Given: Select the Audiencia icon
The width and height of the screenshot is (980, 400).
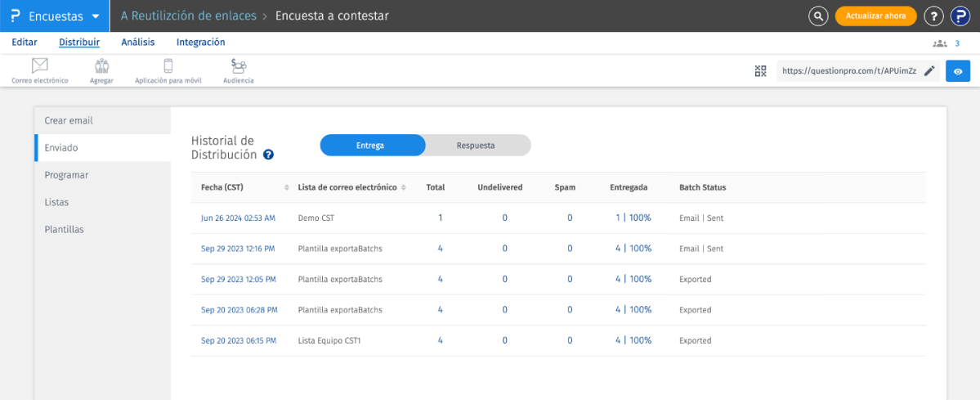Looking at the screenshot, I should pos(239,66).
